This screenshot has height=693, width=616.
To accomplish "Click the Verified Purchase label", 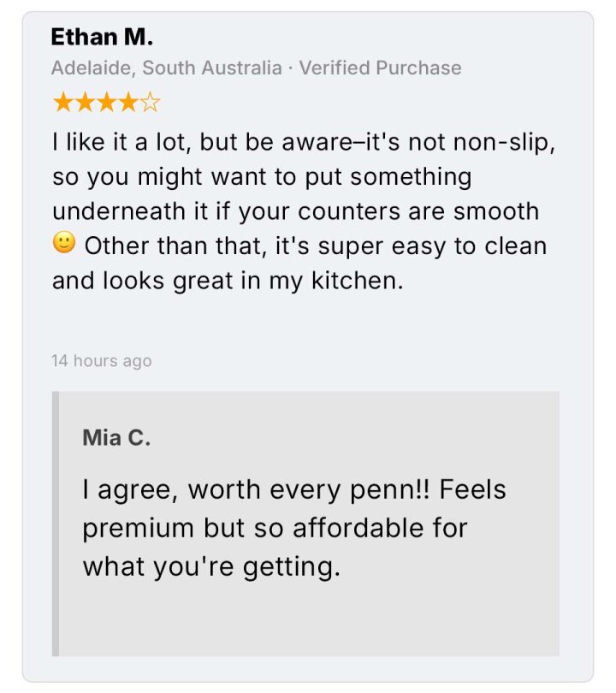I will tap(380, 68).
